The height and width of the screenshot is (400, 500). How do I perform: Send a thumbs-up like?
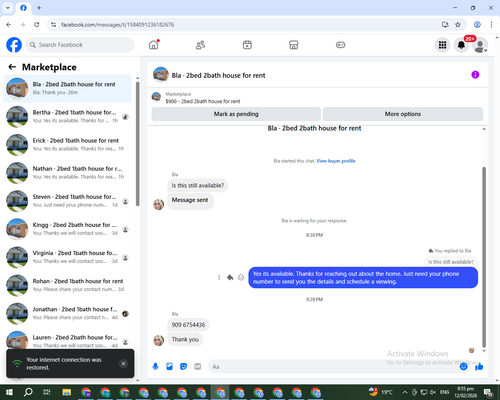tap(479, 367)
